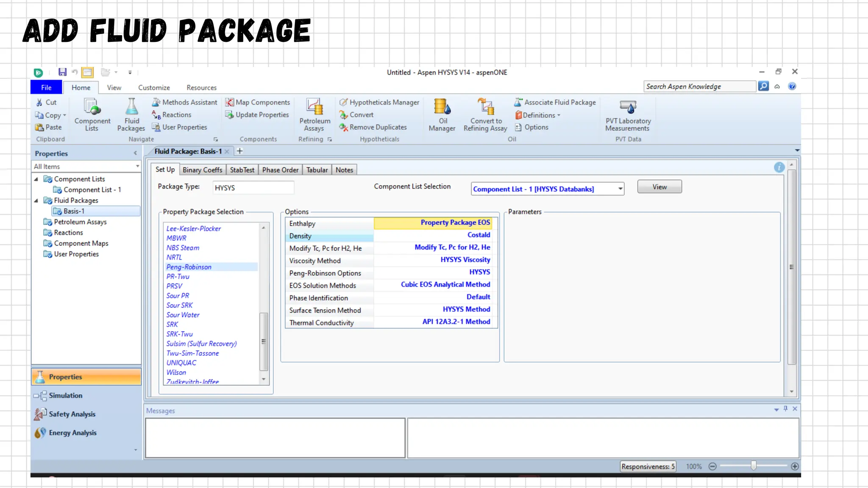The width and height of the screenshot is (868, 488).
Task: Click the Costald density value
Action: point(433,235)
